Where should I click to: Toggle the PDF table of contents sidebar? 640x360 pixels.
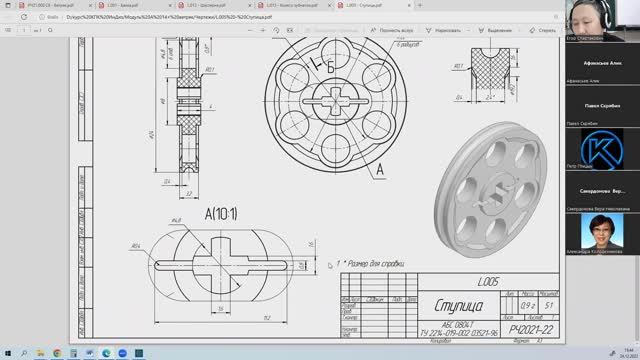tap(8, 30)
